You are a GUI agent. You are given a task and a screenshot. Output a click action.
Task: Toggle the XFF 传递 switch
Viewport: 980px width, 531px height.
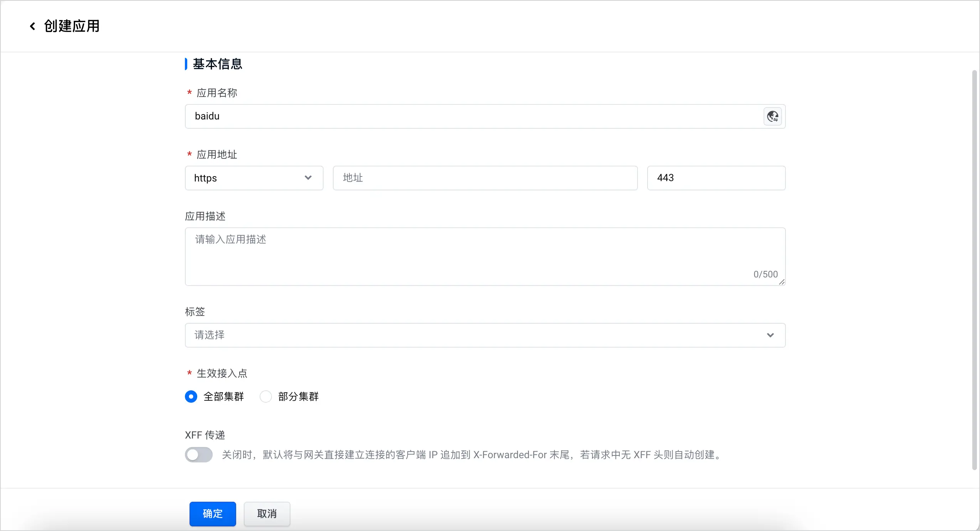199,455
